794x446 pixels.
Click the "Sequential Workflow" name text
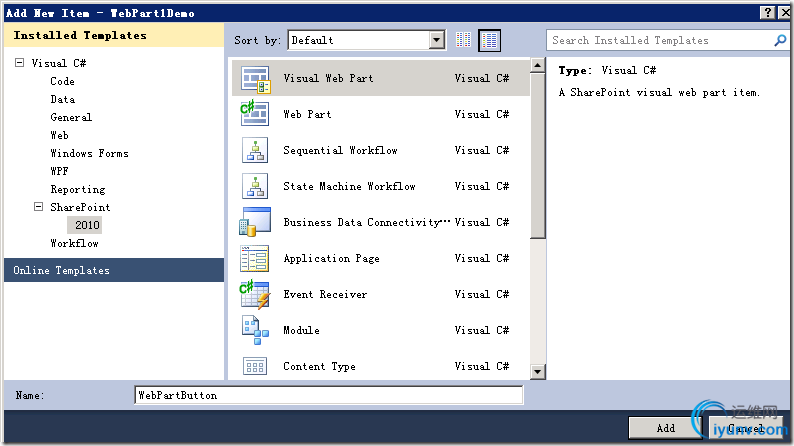click(x=340, y=150)
